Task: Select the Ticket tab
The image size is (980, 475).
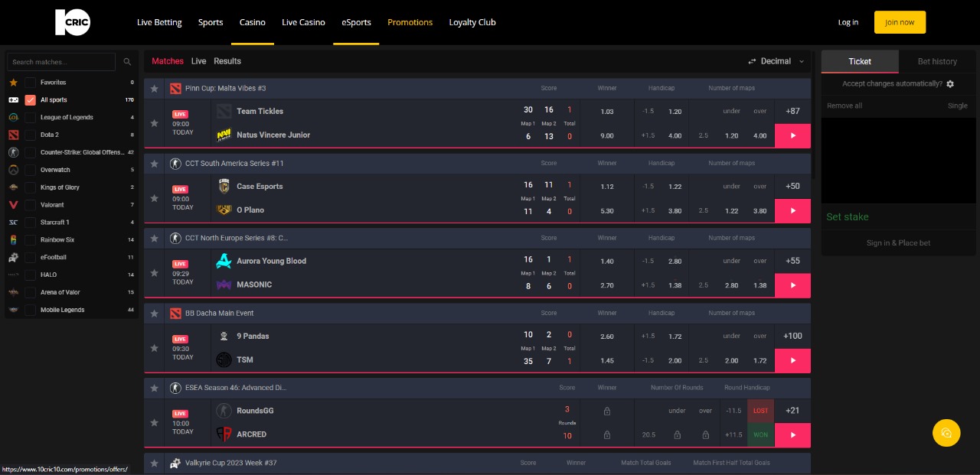Action: (x=860, y=62)
